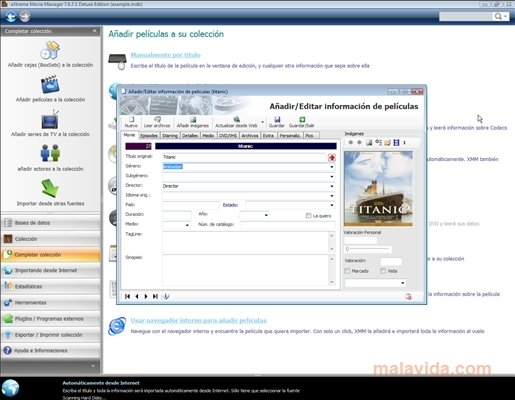Click red up-arrow icon beside Título original

click(332, 157)
